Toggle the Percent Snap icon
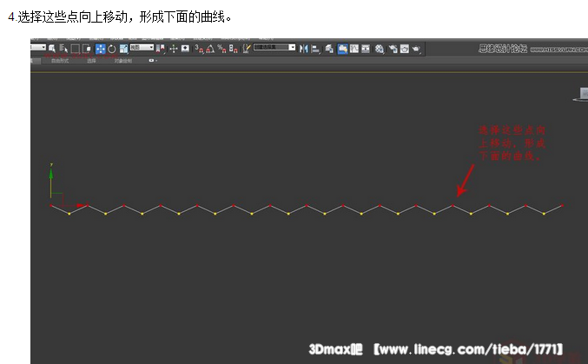 [x=222, y=49]
